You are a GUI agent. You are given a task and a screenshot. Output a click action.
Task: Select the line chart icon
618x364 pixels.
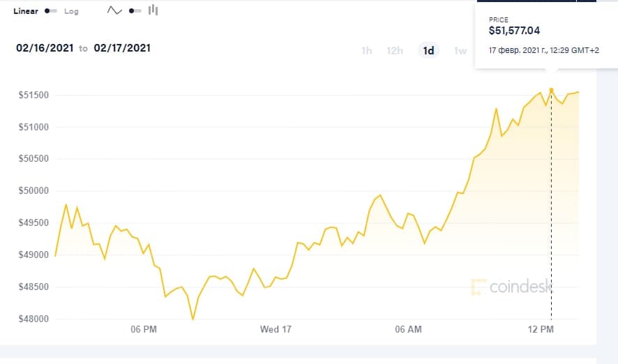[x=114, y=10]
